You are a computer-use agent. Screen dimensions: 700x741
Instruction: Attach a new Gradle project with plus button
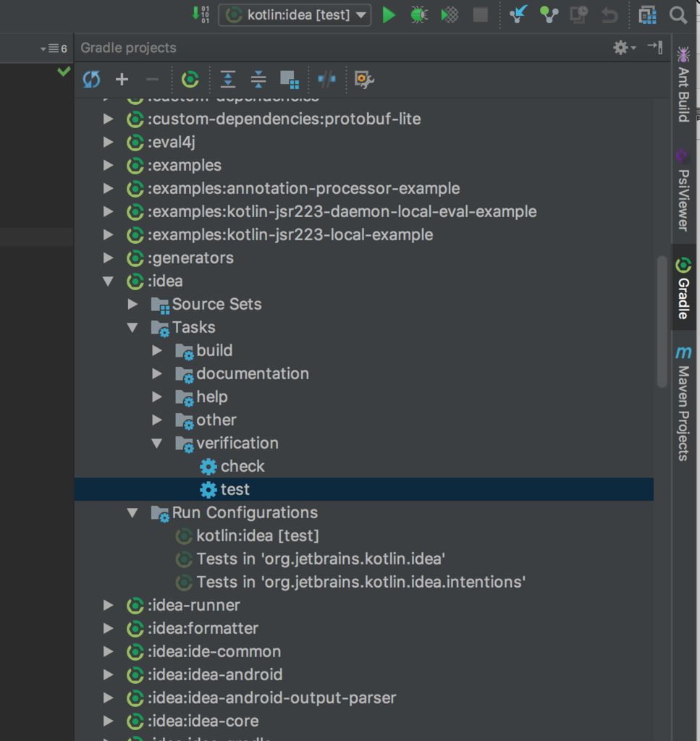coord(122,80)
